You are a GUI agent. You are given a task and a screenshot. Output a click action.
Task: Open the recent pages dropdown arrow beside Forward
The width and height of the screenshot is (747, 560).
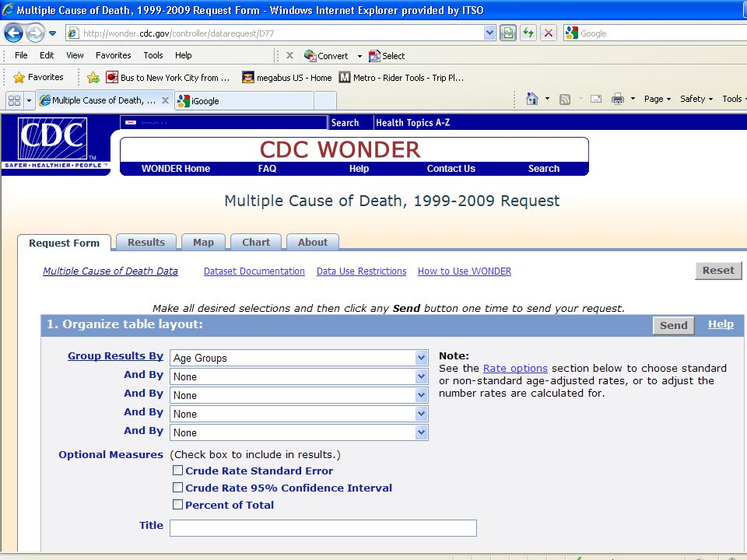(52, 33)
